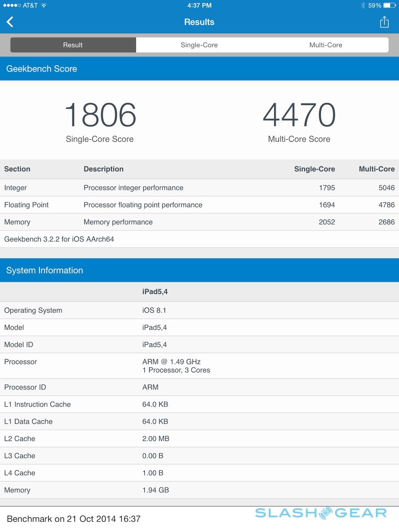Open the share icon in header

point(384,22)
